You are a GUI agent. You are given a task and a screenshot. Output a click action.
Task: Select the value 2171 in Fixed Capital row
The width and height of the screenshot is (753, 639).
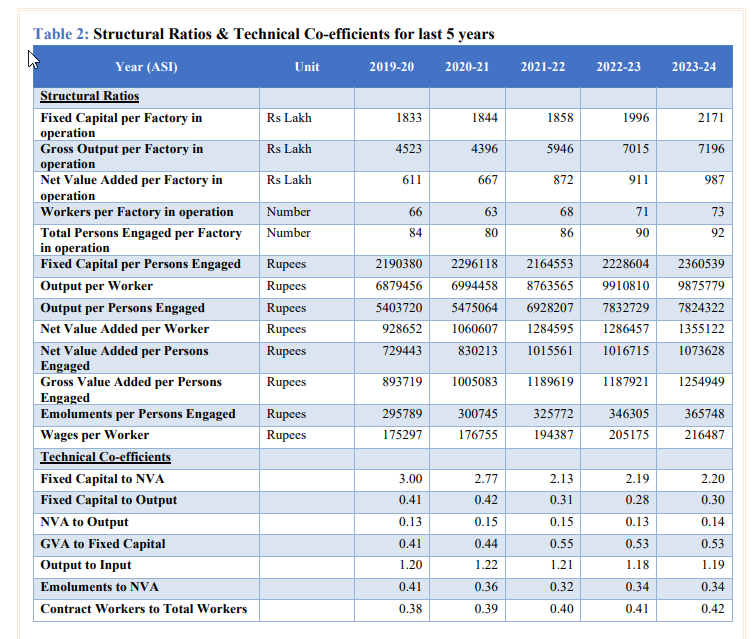coord(711,118)
